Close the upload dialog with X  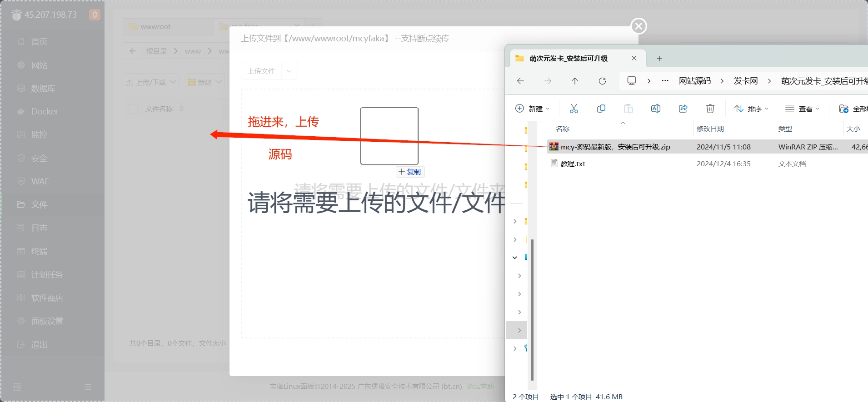639,26
